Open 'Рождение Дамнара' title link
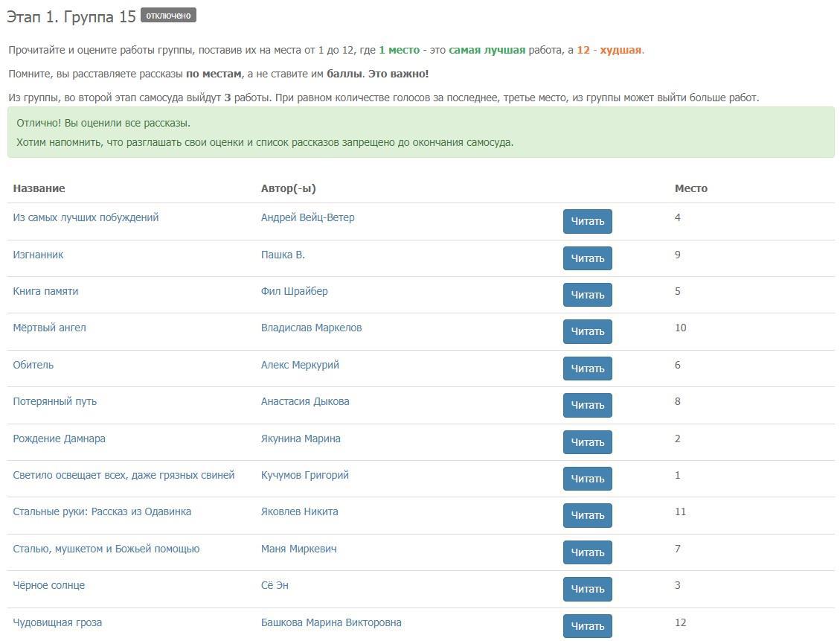The image size is (840, 641). [x=59, y=439]
